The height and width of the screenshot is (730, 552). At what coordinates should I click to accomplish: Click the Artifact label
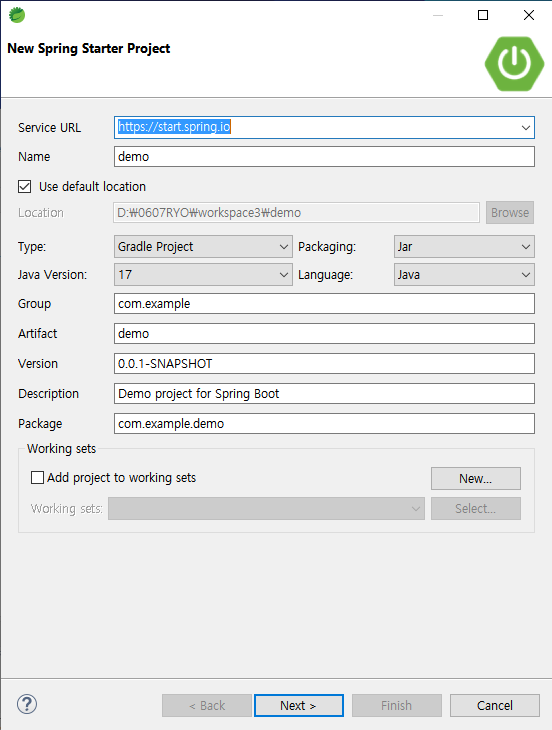(38, 334)
